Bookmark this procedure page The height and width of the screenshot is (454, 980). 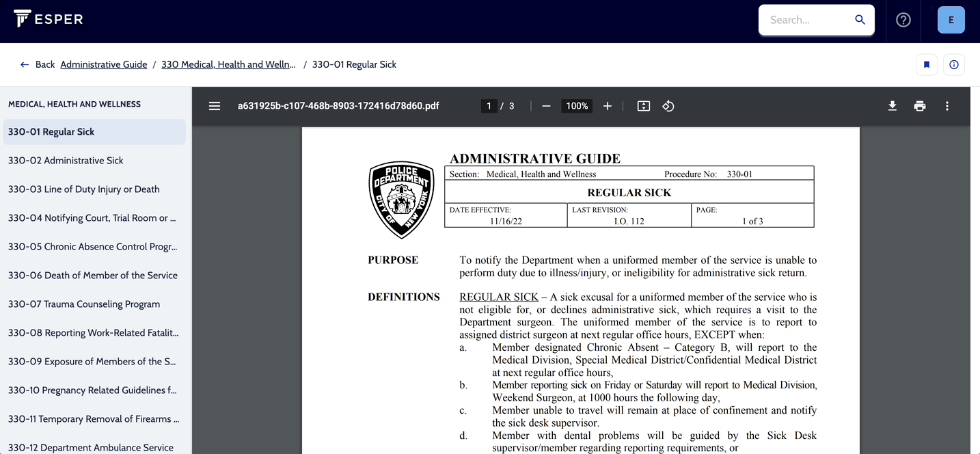[927, 65]
